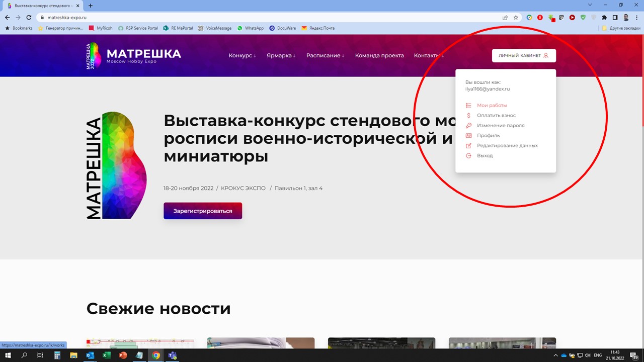
Task: Open the Chrome three-dot menu
Action: click(637, 17)
